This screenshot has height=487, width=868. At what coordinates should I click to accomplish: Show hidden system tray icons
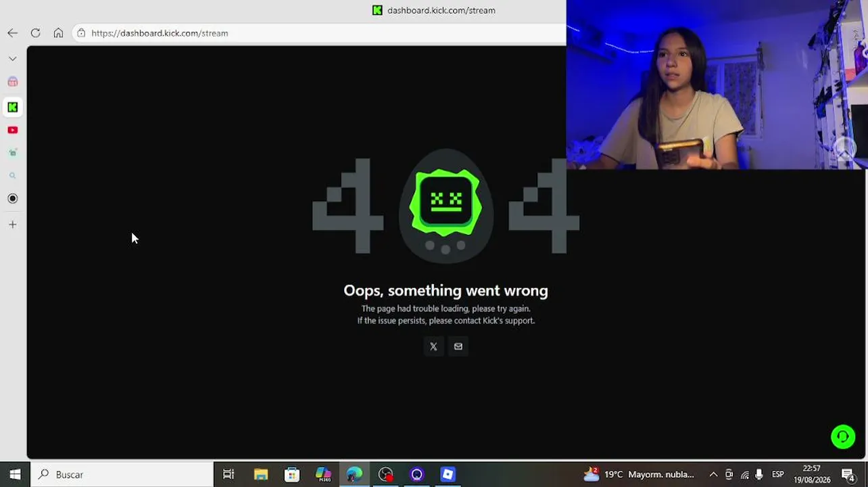tap(713, 474)
